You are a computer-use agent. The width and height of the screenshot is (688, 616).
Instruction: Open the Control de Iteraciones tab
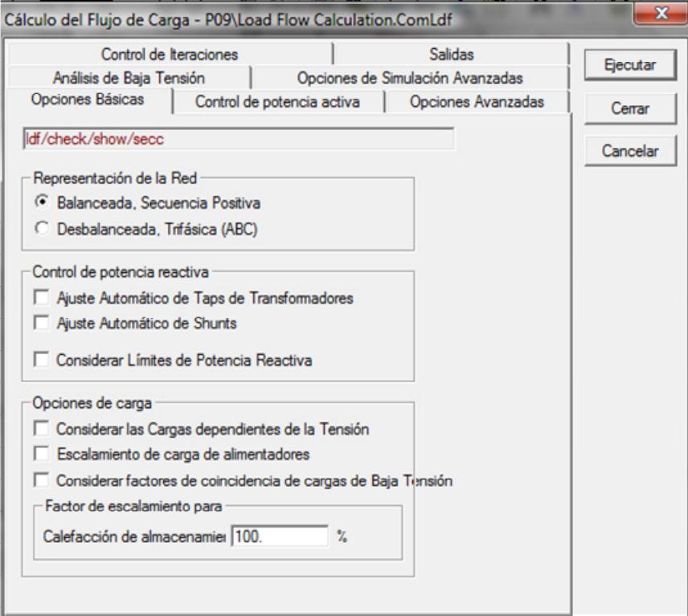coord(169,55)
